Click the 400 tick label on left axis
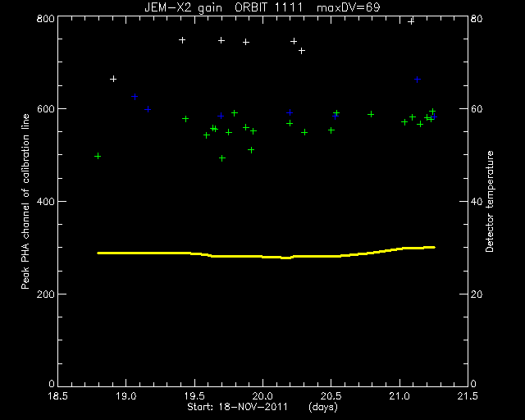 45,202
